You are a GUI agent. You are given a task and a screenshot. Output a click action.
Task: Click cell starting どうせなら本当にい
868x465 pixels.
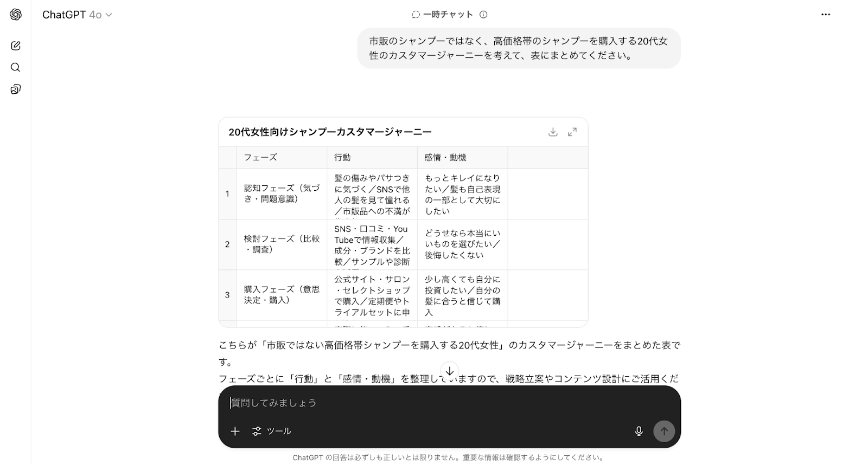click(463, 244)
